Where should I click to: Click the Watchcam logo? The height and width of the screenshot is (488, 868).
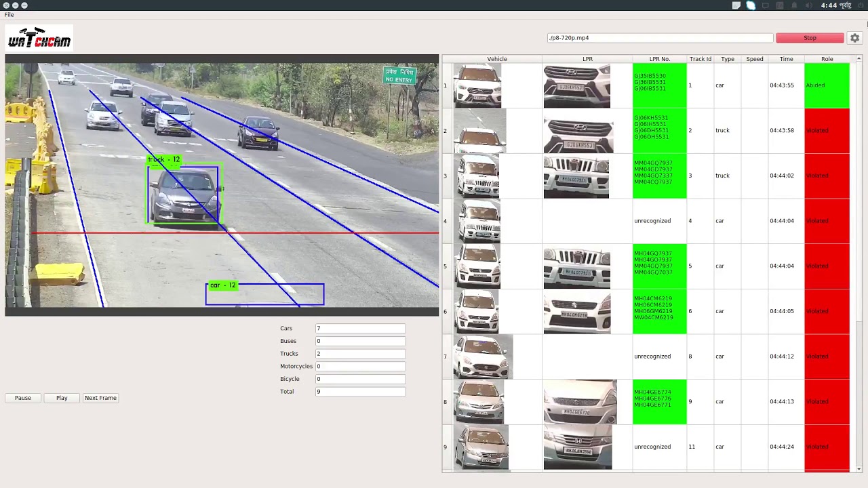39,38
